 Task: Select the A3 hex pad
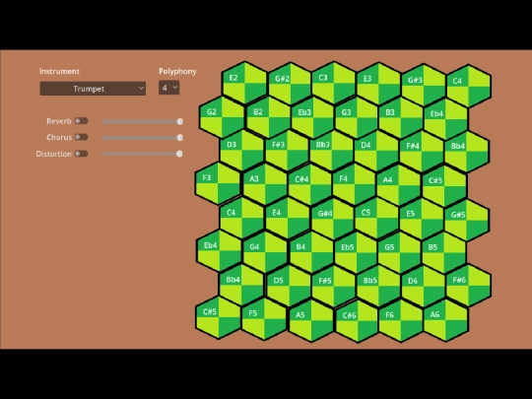point(265,184)
